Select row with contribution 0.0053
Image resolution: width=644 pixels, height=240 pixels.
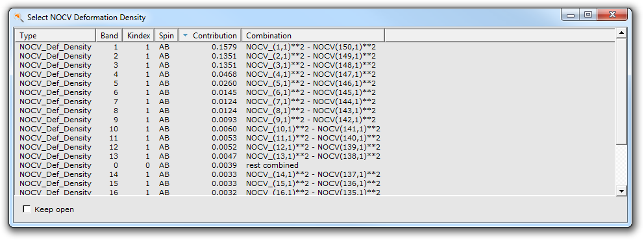click(x=315, y=138)
